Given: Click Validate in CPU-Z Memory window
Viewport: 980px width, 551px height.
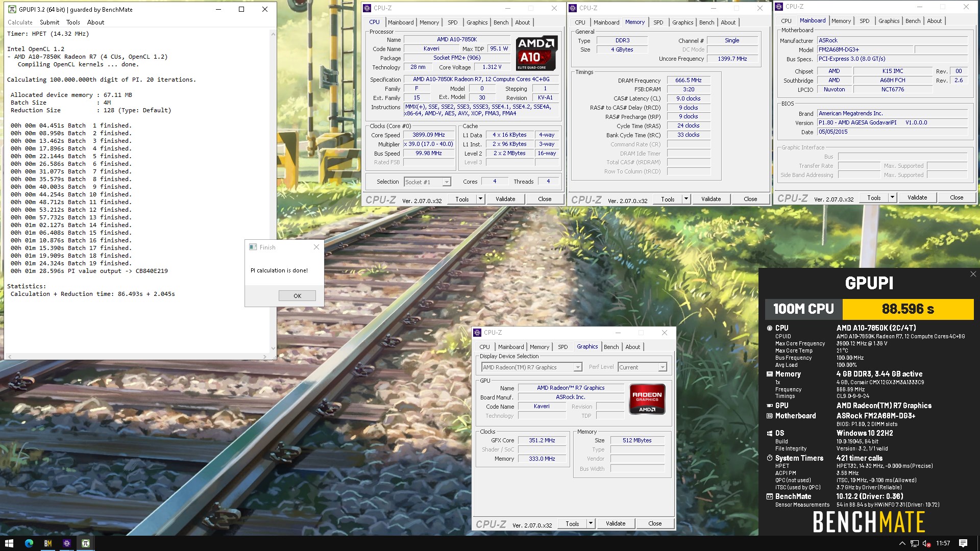Looking at the screenshot, I should (x=711, y=199).
